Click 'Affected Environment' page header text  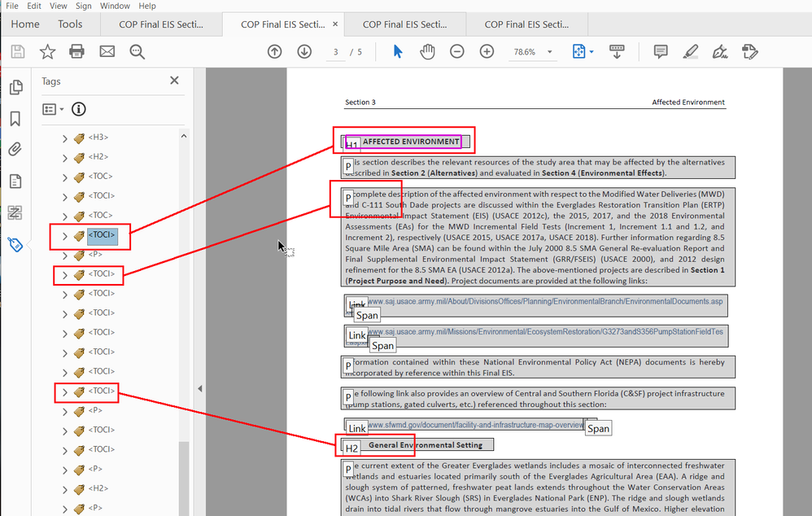point(688,102)
